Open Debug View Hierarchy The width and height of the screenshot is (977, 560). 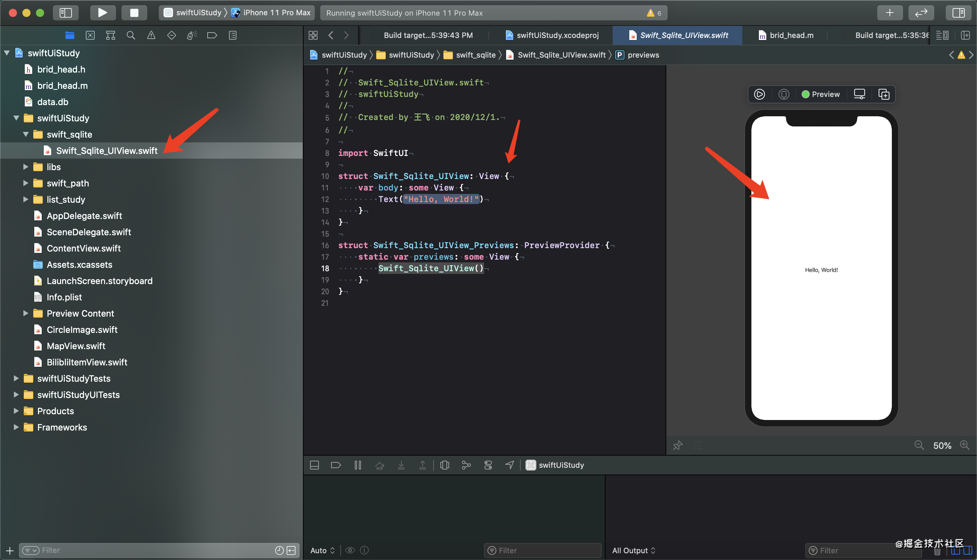[444, 465]
